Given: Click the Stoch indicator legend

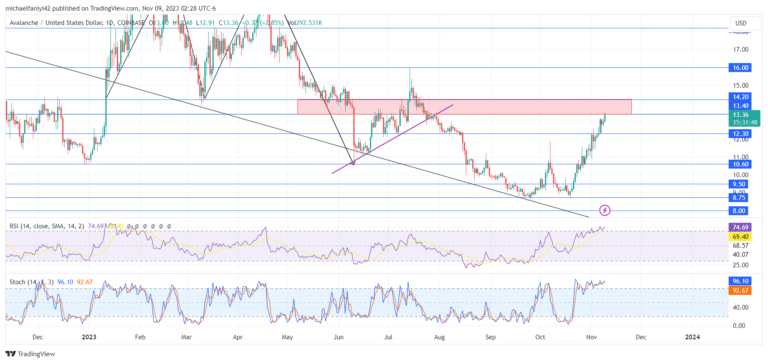Looking at the screenshot, I should (x=32, y=282).
